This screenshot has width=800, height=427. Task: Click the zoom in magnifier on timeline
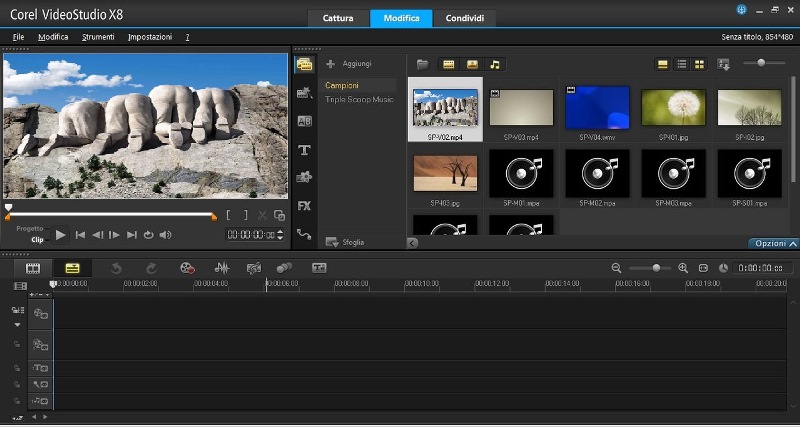coord(683,268)
